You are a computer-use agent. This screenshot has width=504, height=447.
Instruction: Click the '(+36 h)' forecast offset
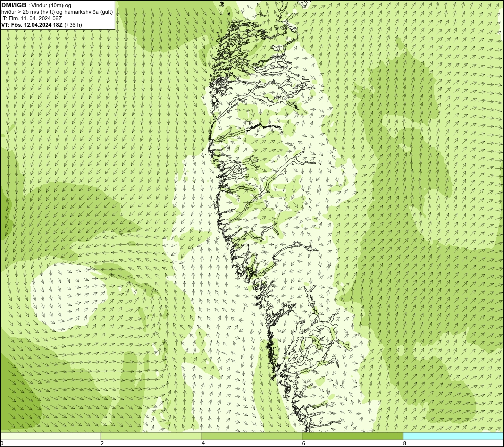click(73, 25)
